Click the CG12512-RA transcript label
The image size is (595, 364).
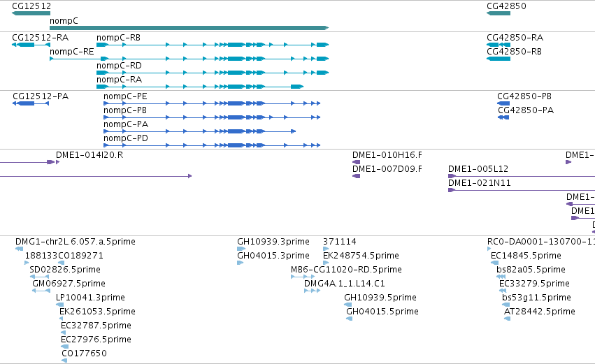coord(41,38)
